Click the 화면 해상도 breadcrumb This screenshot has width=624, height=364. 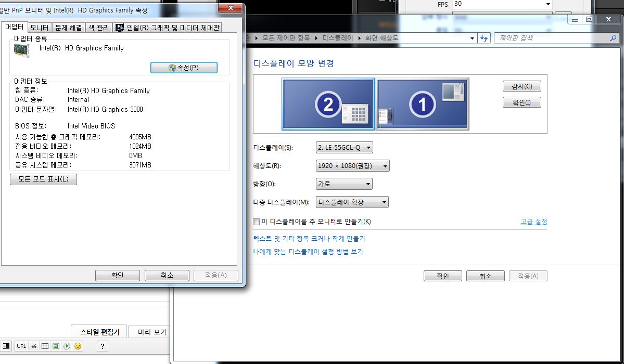pos(381,38)
